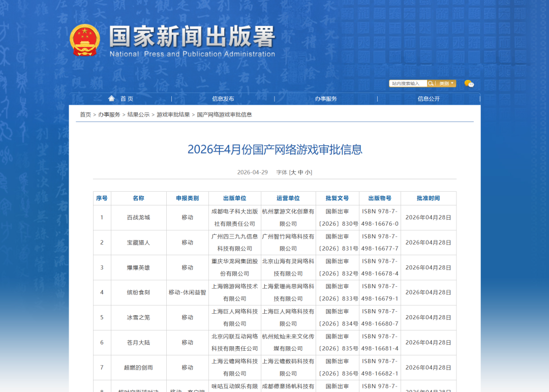Click 国产网络游戏审批信息 breadcrumb link
This screenshot has width=549, height=392.
tap(225, 114)
